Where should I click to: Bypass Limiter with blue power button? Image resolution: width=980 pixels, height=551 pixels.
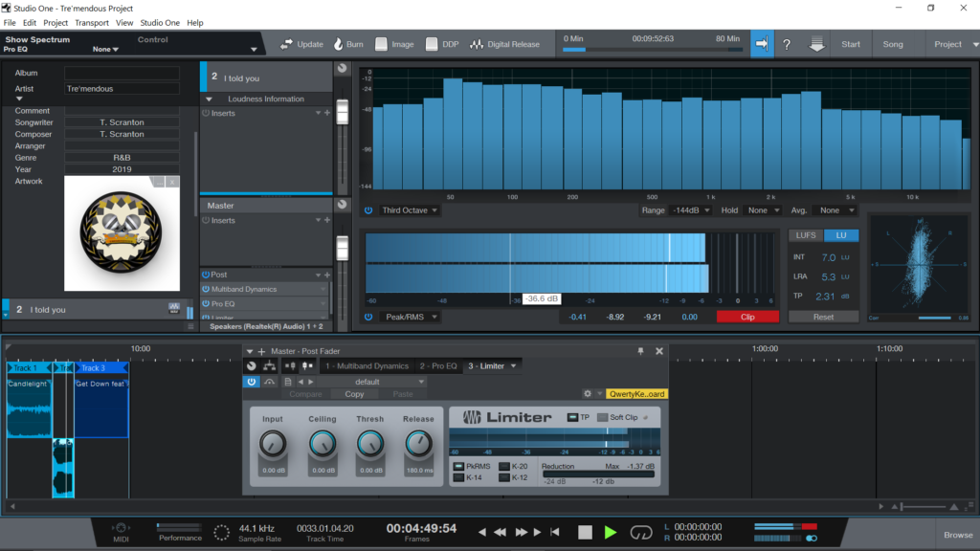click(x=252, y=382)
